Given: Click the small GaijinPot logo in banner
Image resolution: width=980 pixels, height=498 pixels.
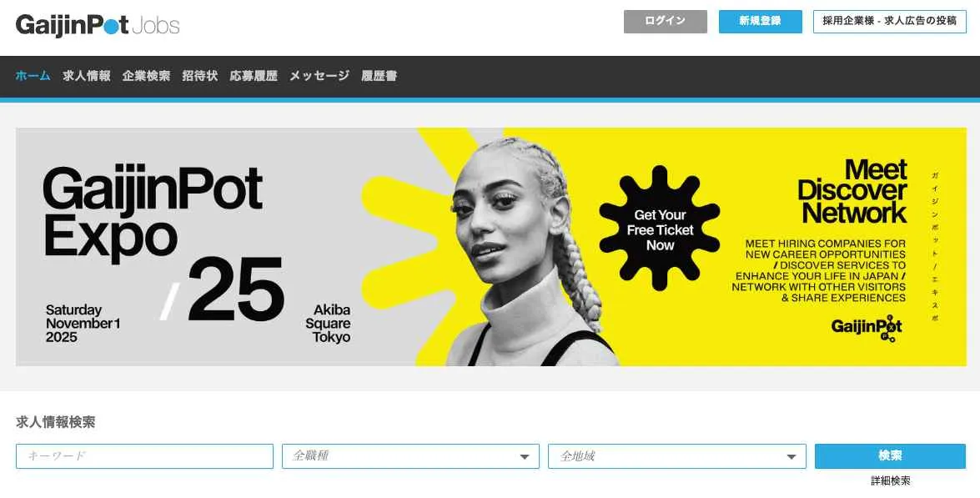Looking at the screenshot, I should 867,329.
